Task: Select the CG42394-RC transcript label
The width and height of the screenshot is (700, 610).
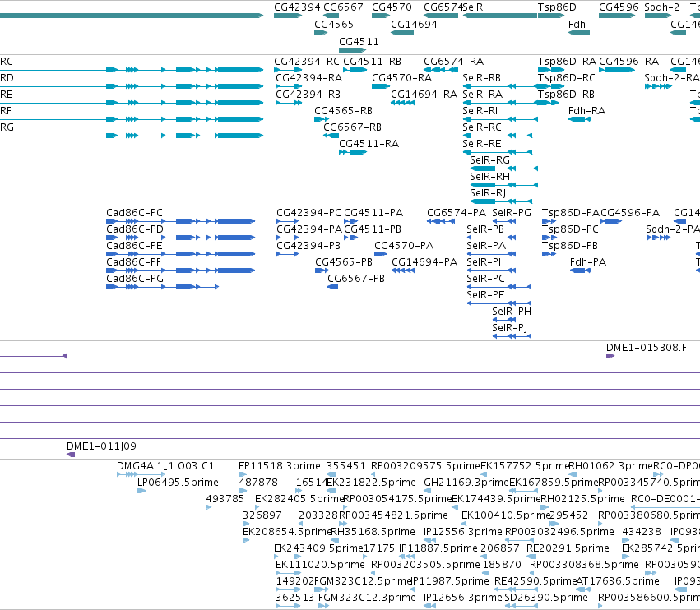Action: 307,62
